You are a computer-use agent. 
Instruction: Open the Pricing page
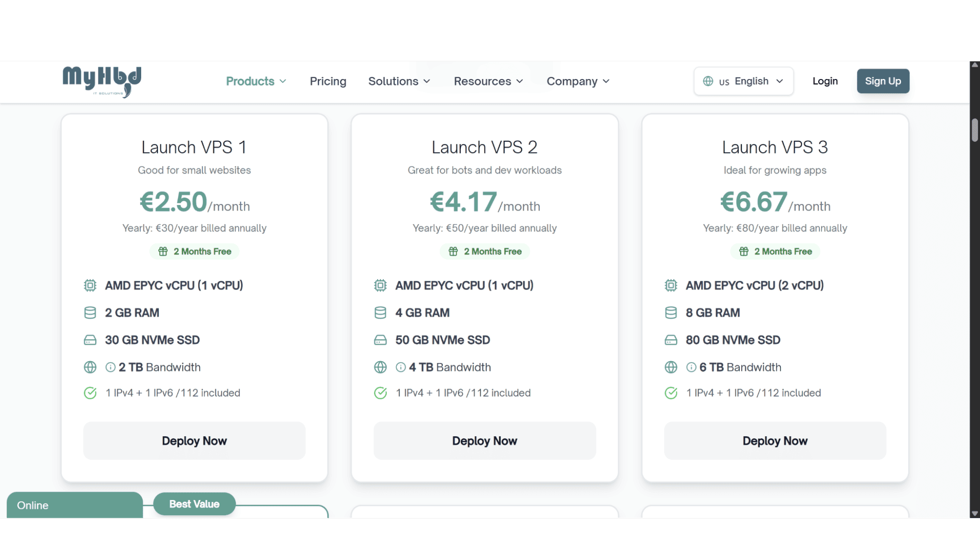coord(328,81)
